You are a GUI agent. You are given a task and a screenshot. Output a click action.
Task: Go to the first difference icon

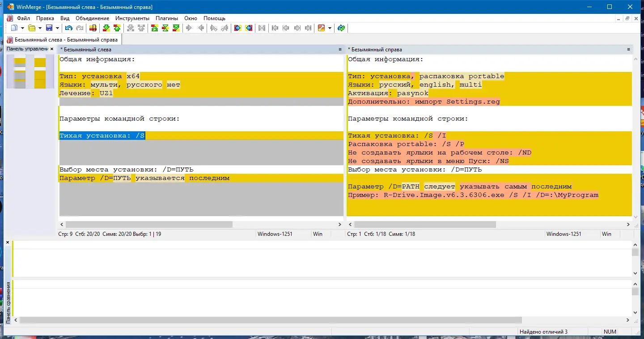pyautogui.click(x=154, y=28)
